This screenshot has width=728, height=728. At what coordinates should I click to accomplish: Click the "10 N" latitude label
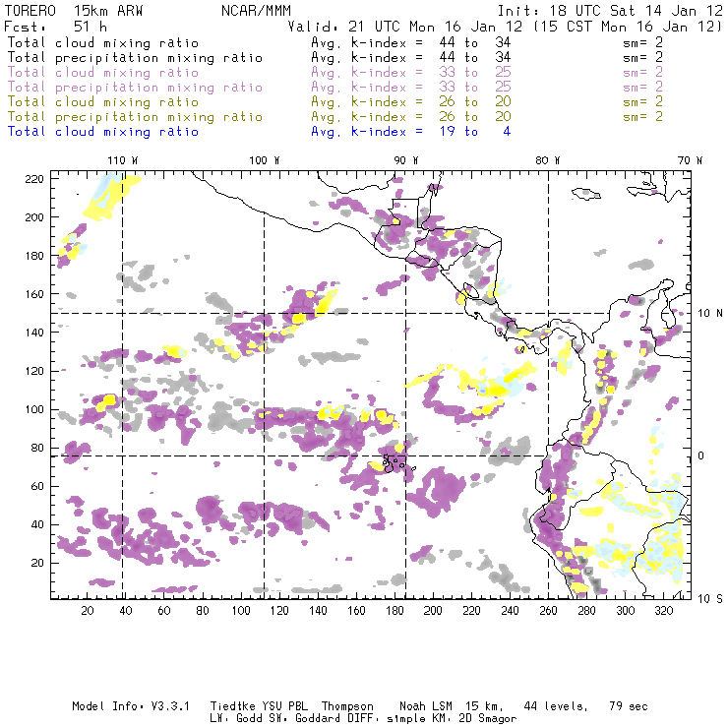coord(710,314)
